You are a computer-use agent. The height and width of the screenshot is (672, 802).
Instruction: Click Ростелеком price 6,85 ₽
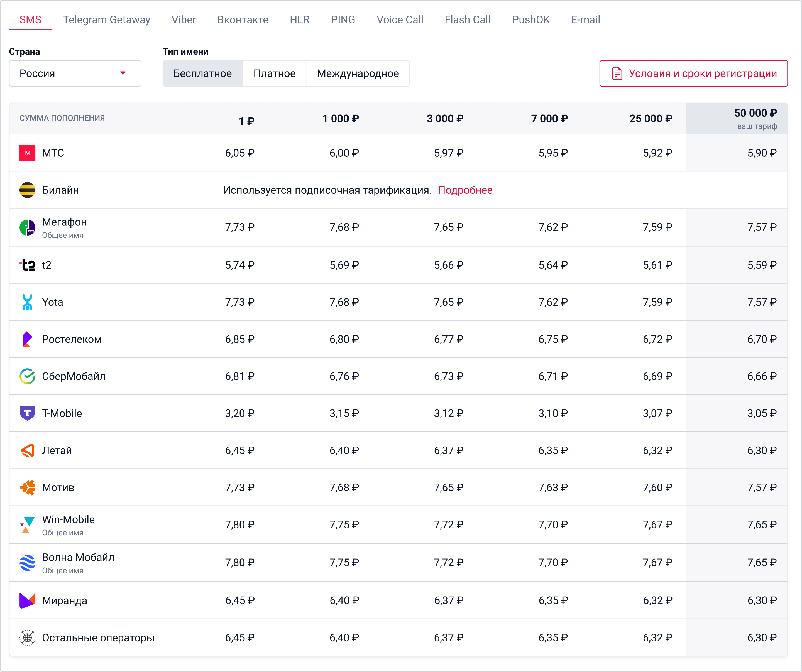coord(240,339)
